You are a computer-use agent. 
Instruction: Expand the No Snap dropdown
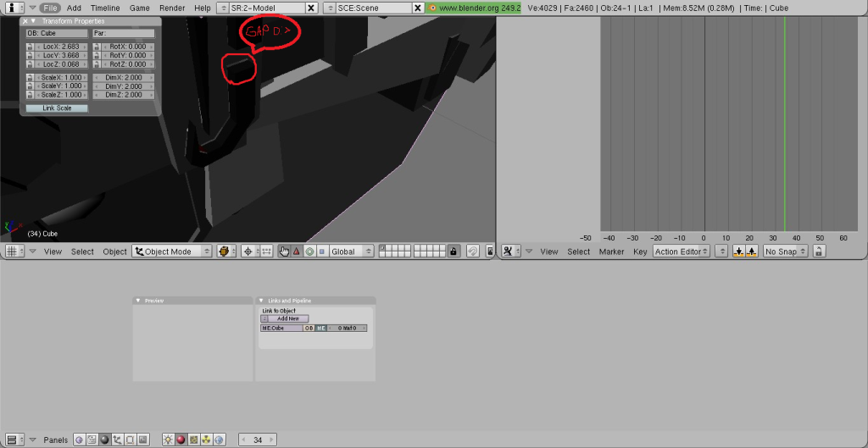[x=786, y=252]
